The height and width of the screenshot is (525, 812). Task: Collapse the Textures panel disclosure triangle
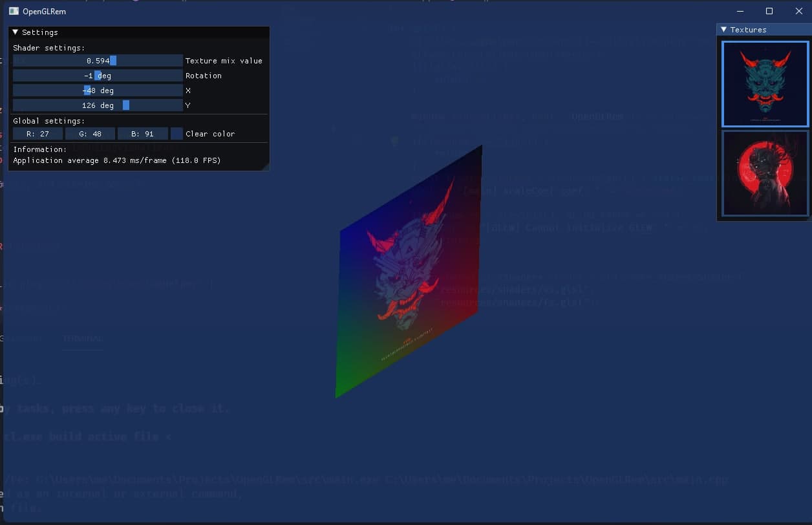tap(724, 29)
